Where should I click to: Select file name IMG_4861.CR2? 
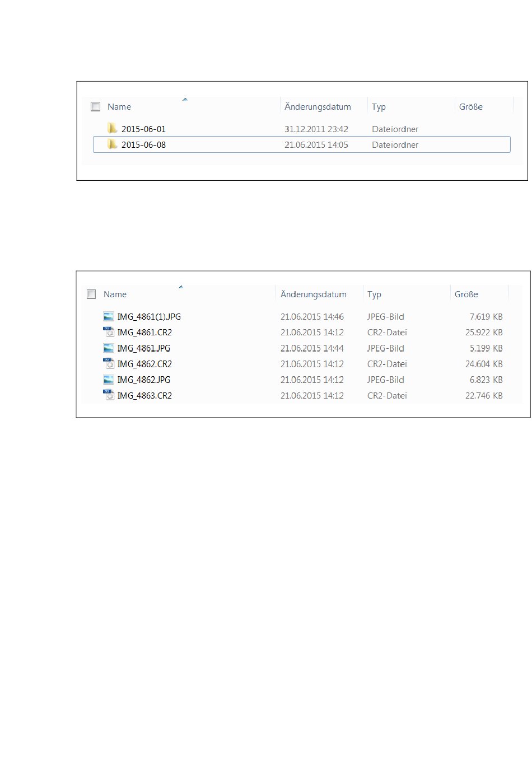pos(144,333)
